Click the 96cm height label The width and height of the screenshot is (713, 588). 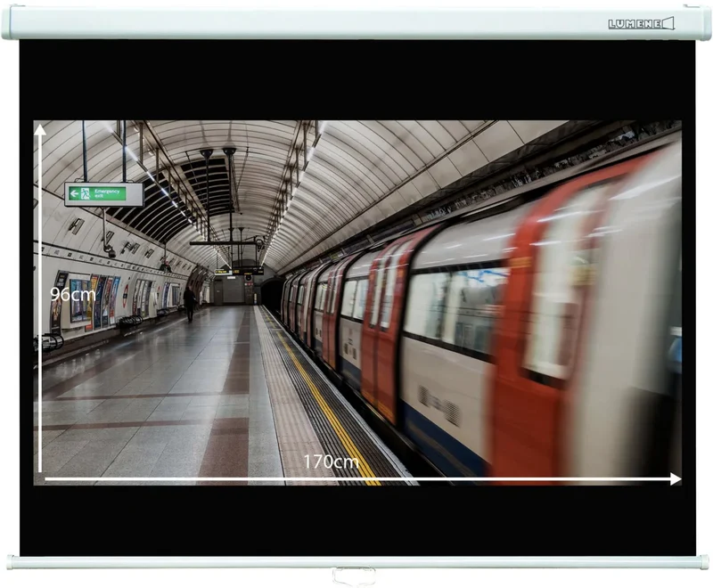[x=73, y=295]
